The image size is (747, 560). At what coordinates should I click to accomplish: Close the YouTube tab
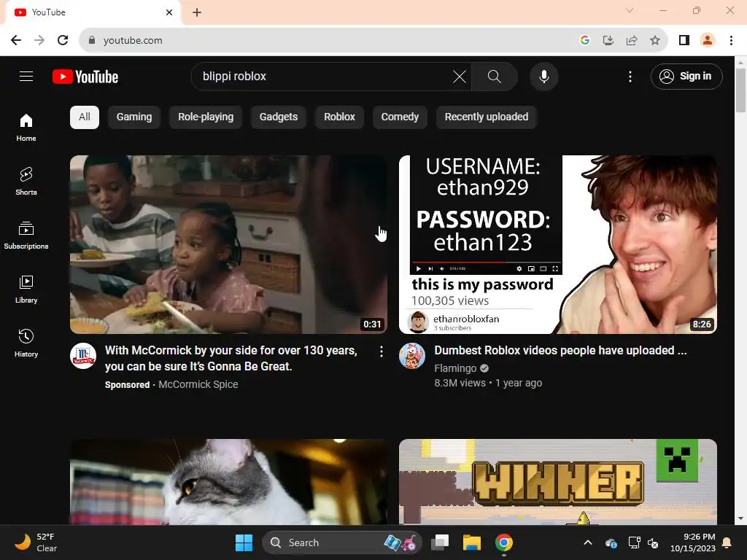pos(169,12)
